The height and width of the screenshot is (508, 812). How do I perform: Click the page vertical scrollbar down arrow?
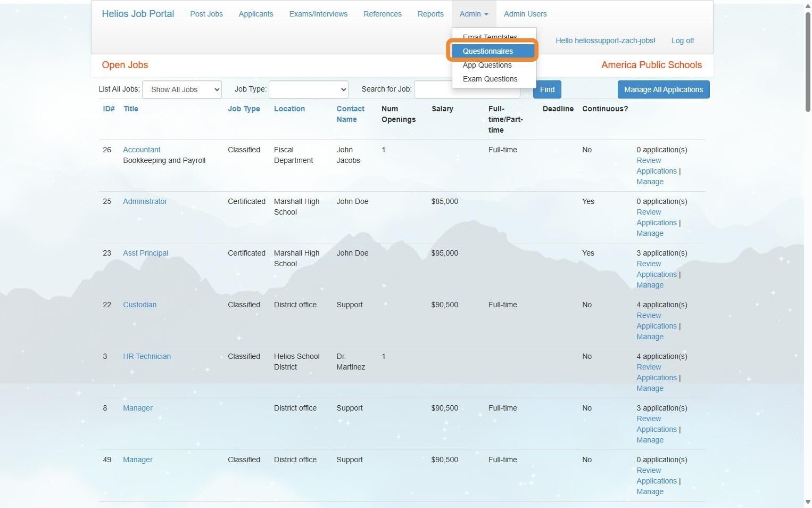pos(807,502)
